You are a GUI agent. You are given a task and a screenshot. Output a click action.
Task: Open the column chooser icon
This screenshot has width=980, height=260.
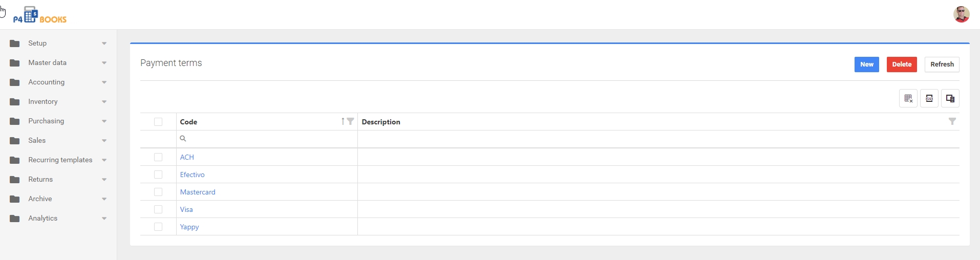(950, 98)
